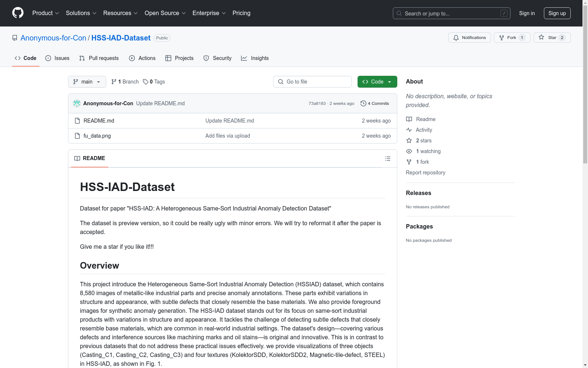The image size is (588, 368).
Task: Switch to the Projects tab
Action: click(179, 58)
